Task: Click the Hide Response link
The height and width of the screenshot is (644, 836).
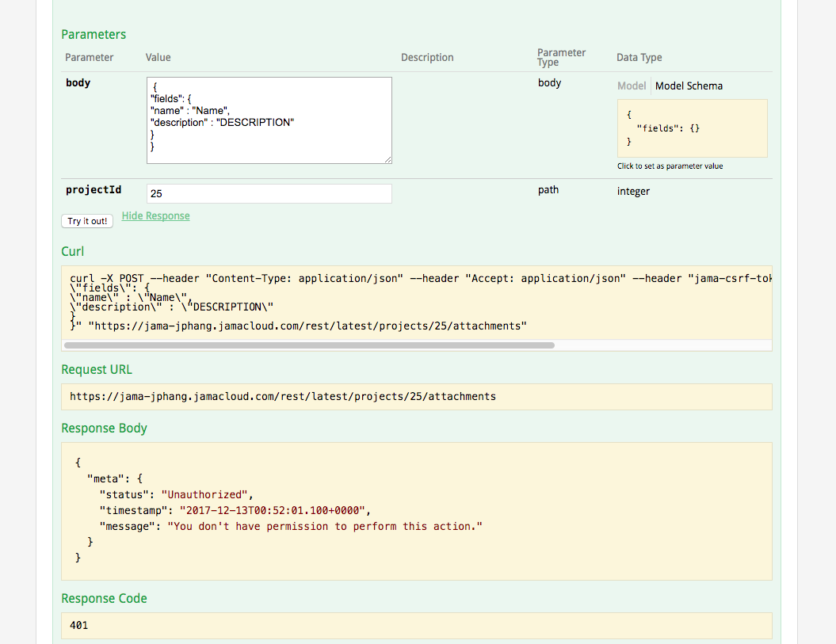Action: click(x=155, y=216)
